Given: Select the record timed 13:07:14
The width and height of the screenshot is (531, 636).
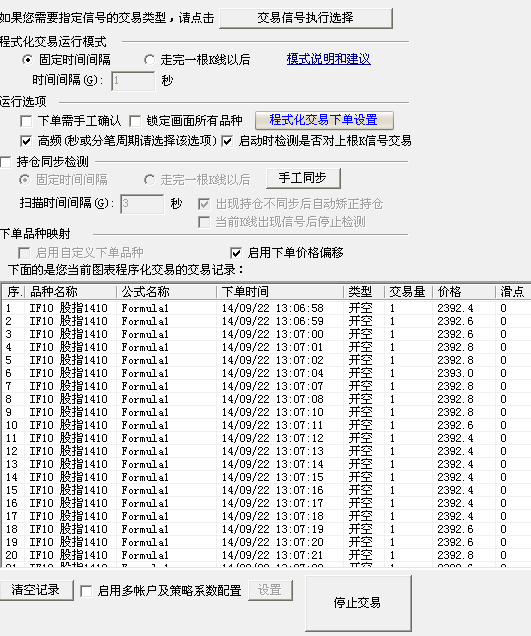Looking at the screenshot, I should point(266,464).
